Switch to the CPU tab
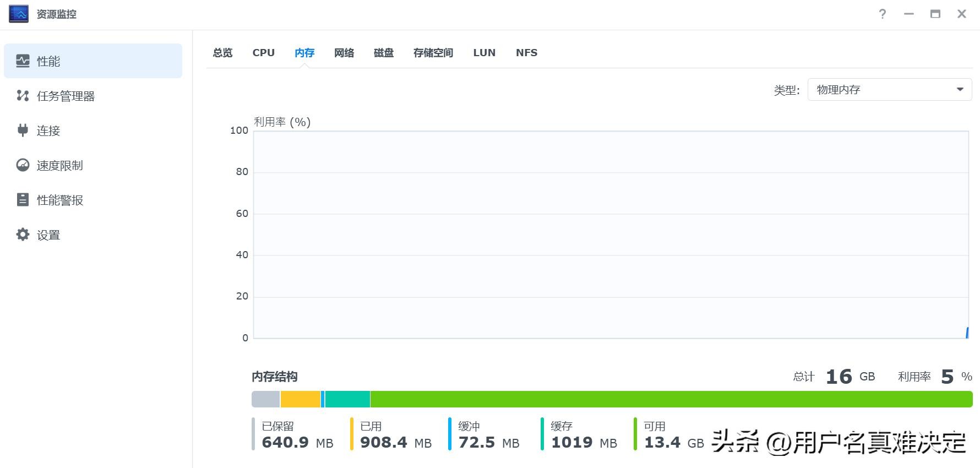 [263, 53]
